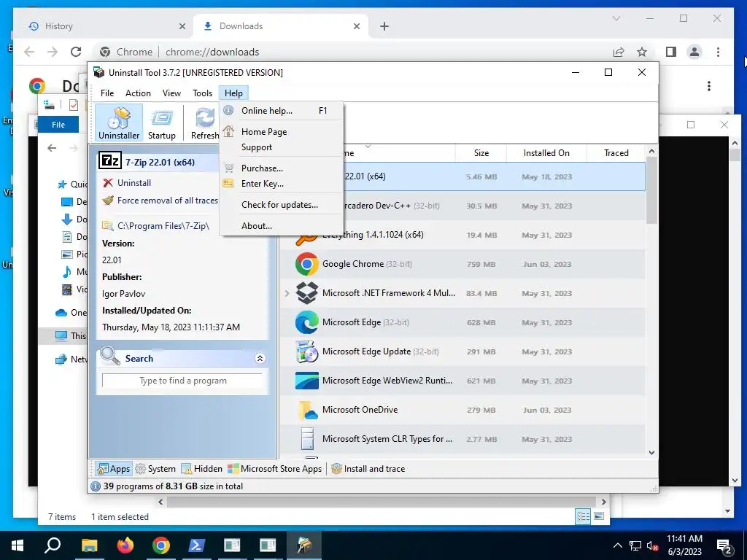Select Microsoft Edge Update icon
The width and height of the screenshot is (747, 560).
click(307, 351)
